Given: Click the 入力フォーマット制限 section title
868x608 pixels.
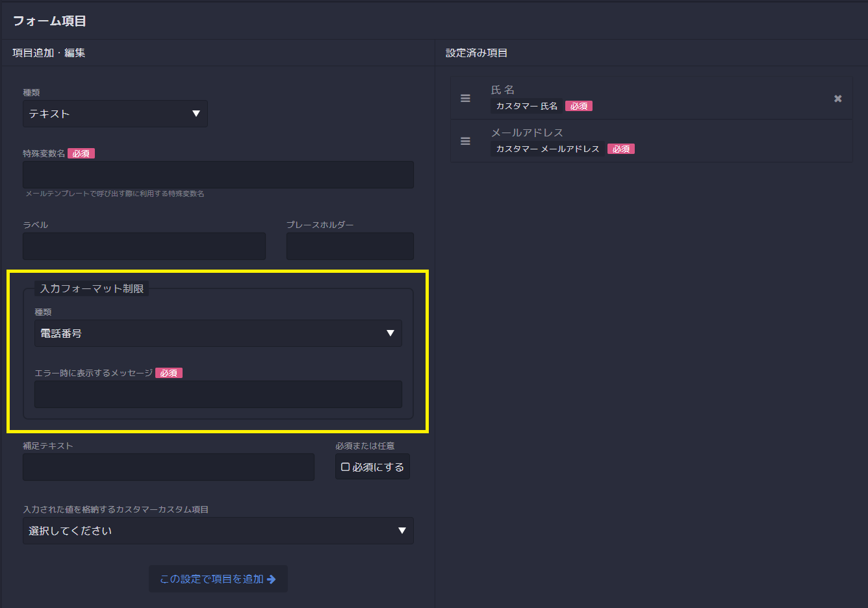Looking at the screenshot, I should (x=91, y=288).
